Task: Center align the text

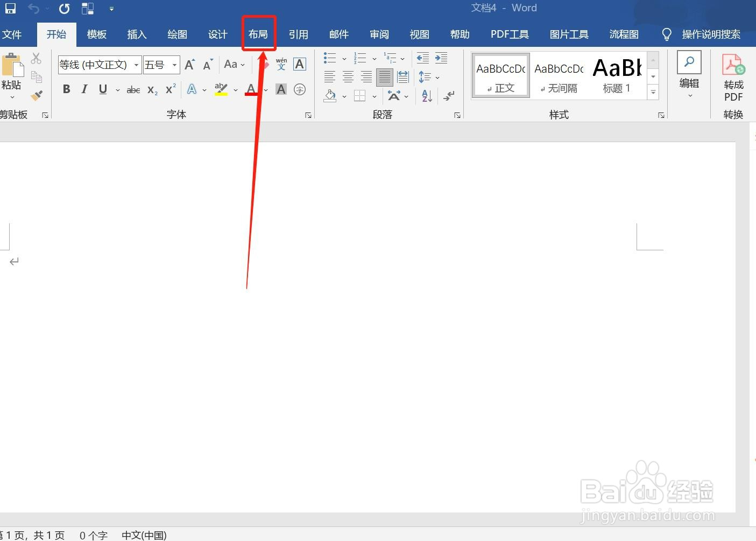Action: click(x=348, y=77)
